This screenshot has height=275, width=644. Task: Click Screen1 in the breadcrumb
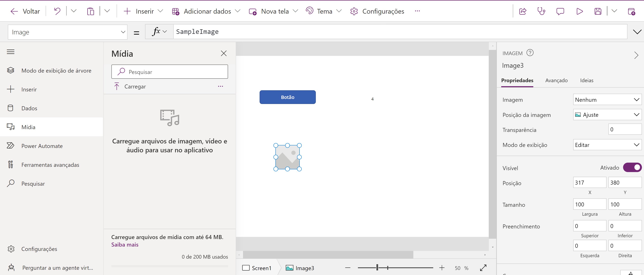pyautogui.click(x=257, y=268)
